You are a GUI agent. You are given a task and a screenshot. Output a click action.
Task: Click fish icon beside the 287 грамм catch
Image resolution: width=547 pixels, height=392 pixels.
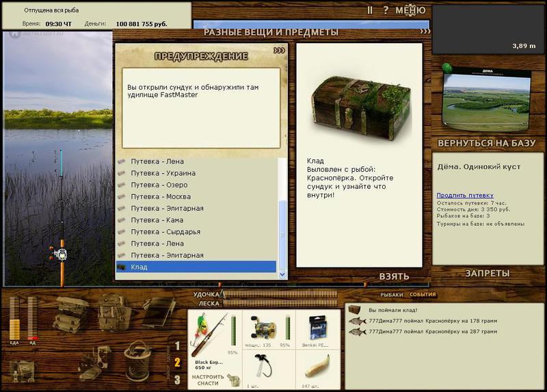click(x=357, y=332)
